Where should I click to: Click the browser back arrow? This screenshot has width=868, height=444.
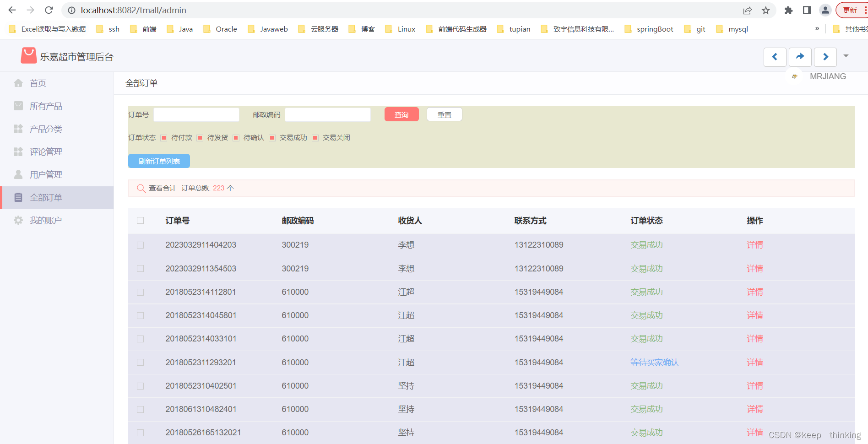(x=12, y=10)
